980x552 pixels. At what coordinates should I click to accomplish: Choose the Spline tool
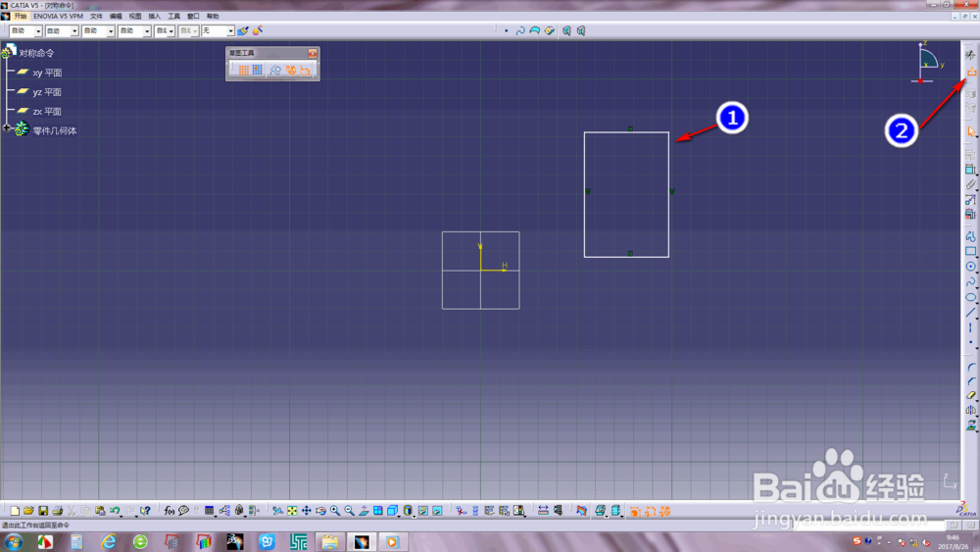[970, 282]
